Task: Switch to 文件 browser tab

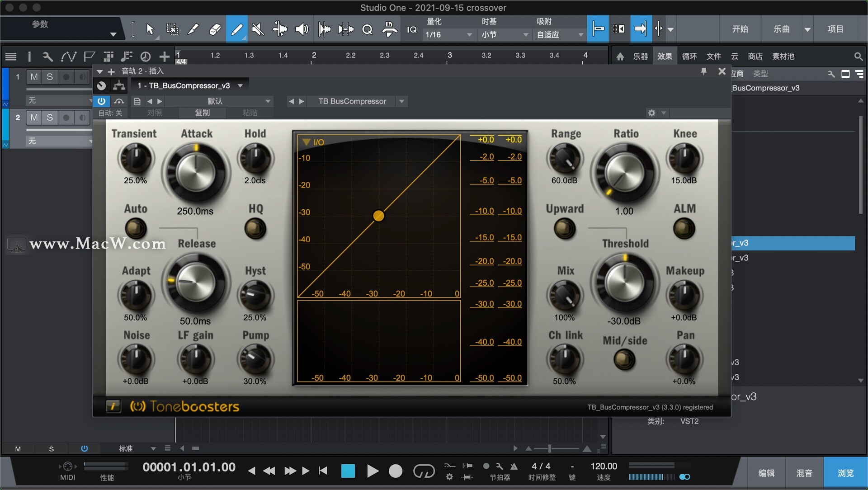Action: tap(713, 57)
